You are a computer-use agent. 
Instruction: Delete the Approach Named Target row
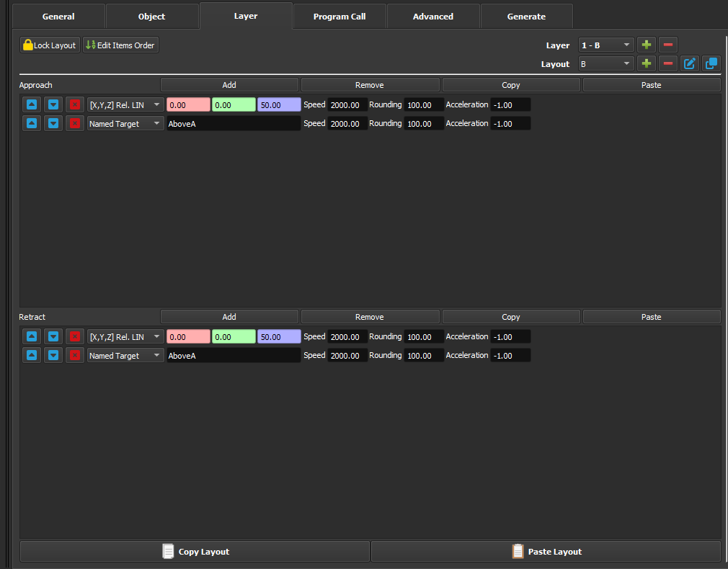pos(75,124)
